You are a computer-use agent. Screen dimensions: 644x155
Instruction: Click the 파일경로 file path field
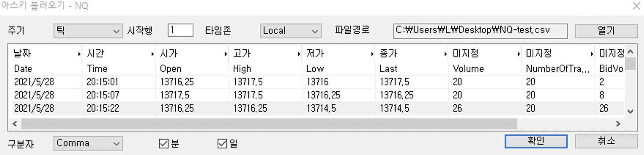(480, 31)
